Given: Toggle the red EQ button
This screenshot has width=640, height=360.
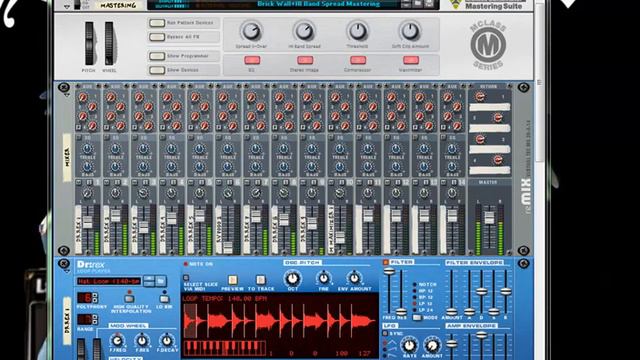Looking at the screenshot, I should [252, 60].
